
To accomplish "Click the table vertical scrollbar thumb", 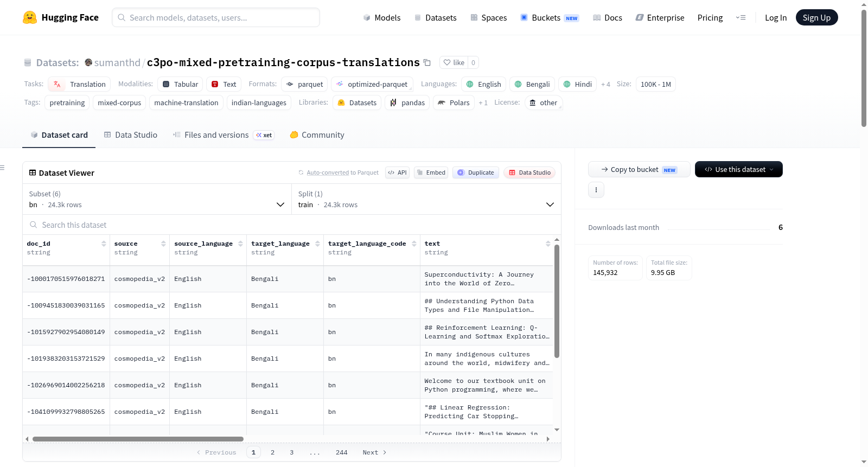I will pos(557,301).
